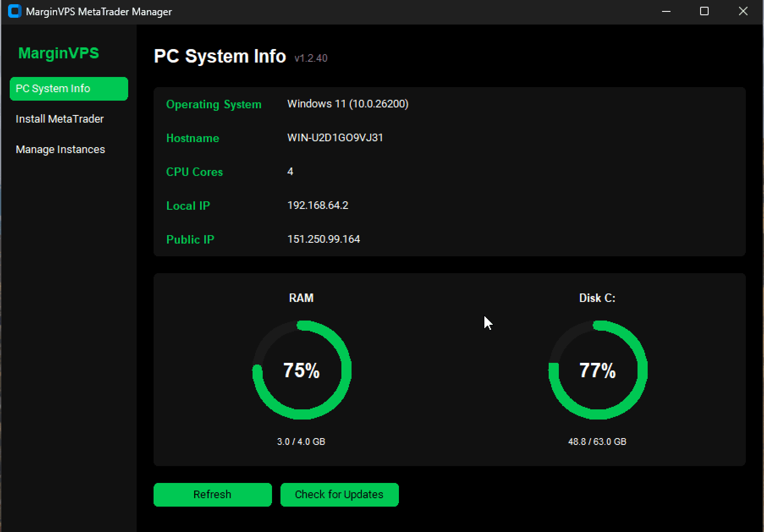Image resolution: width=764 pixels, height=532 pixels.
Task: Click the Disk C: heading above the gauge
Action: pyautogui.click(x=597, y=298)
